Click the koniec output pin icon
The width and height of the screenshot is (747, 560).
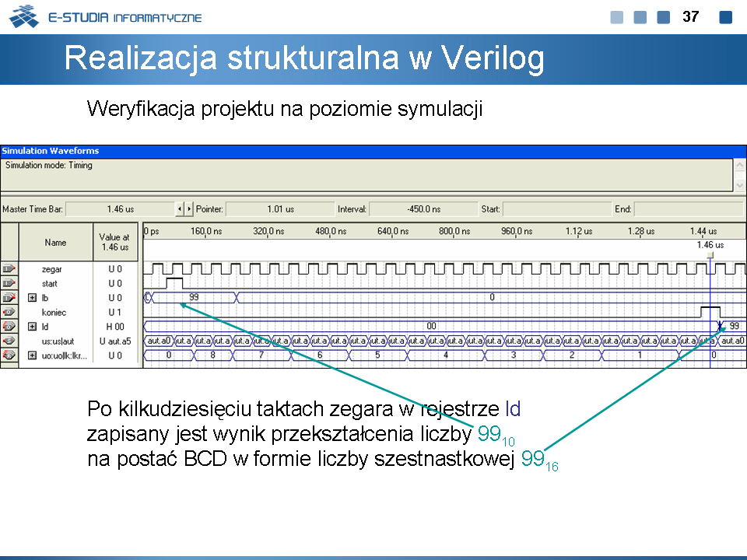9,312
